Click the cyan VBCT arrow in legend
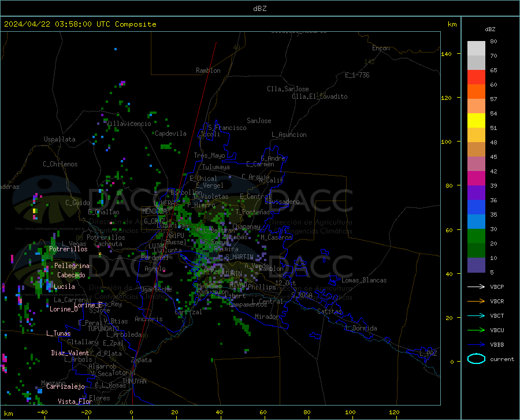 click(x=476, y=315)
